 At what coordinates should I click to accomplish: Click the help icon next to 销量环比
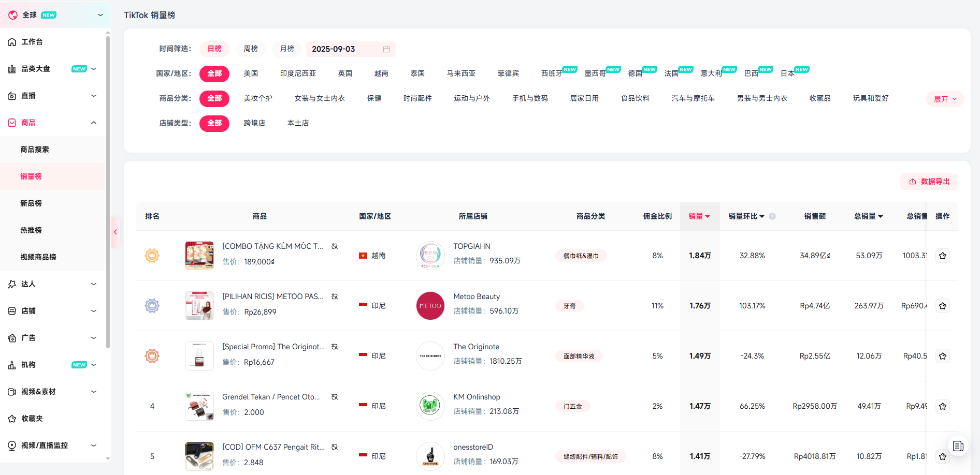click(x=772, y=216)
